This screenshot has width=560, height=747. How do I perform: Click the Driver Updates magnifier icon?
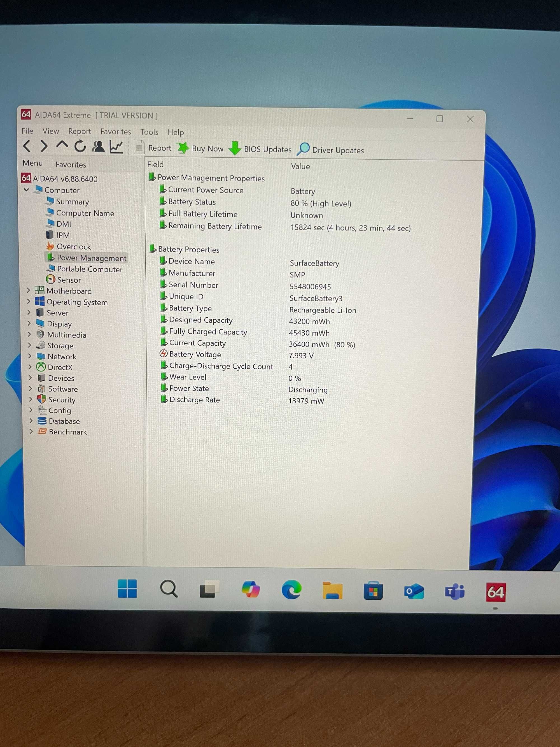[303, 149]
